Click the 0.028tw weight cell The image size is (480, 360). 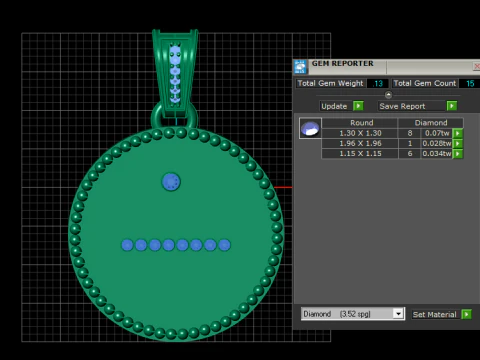tap(437, 144)
